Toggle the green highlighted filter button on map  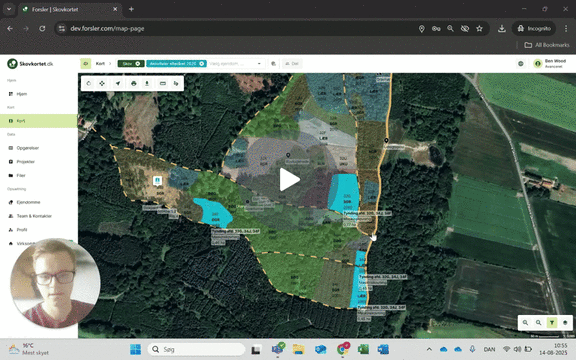pyautogui.click(x=552, y=323)
